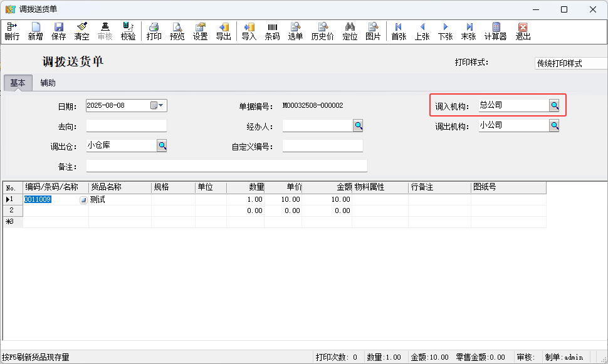The image size is (608, 364).
Task: Export the order using 导出
Action: click(224, 31)
